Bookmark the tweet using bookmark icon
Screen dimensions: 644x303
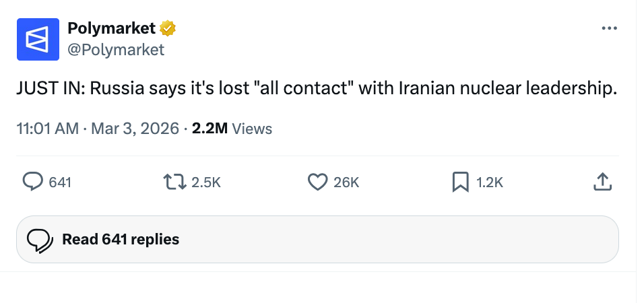pyautogui.click(x=460, y=181)
